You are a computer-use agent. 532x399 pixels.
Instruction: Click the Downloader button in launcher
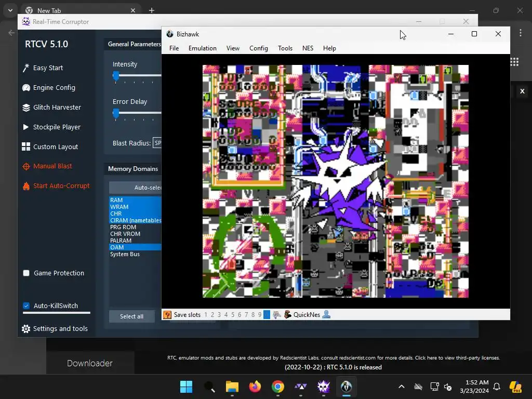coord(90,363)
